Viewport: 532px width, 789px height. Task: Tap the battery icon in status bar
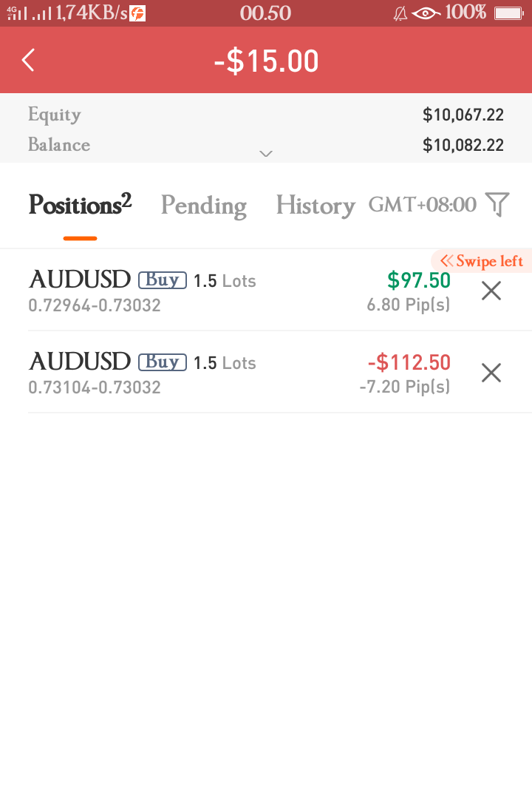click(509, 13)
